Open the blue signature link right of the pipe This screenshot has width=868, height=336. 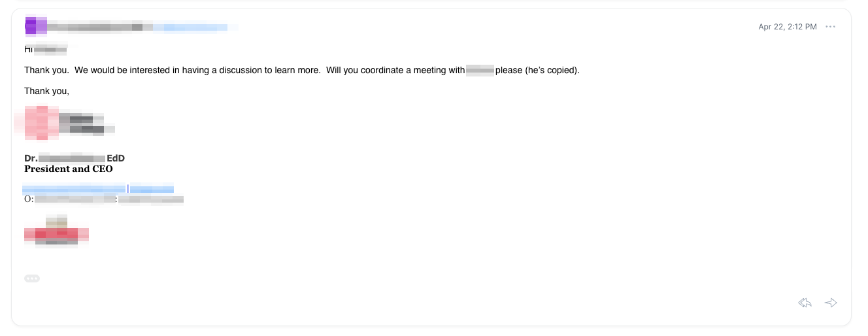pos(152,189)
